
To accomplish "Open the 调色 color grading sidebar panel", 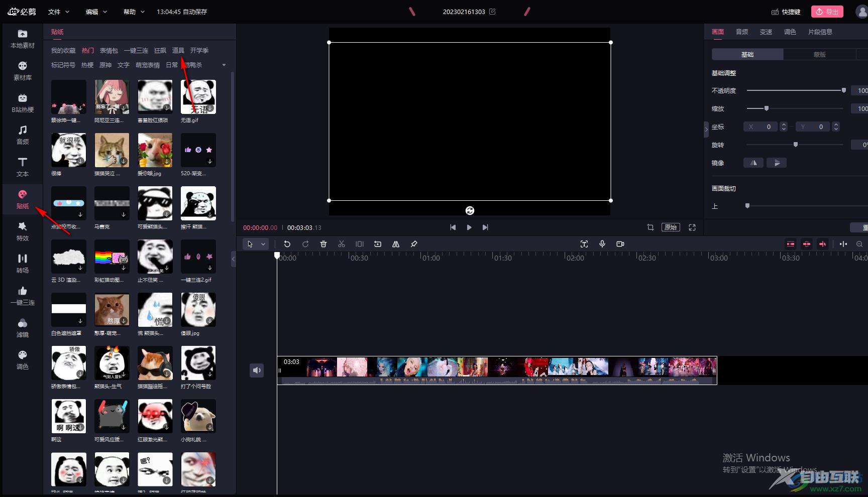I will point(23,360).
